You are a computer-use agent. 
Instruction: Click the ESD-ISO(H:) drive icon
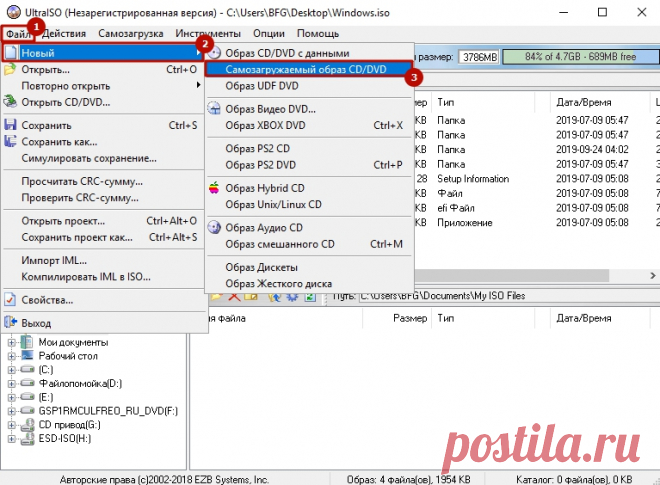[x=28, y=438]
